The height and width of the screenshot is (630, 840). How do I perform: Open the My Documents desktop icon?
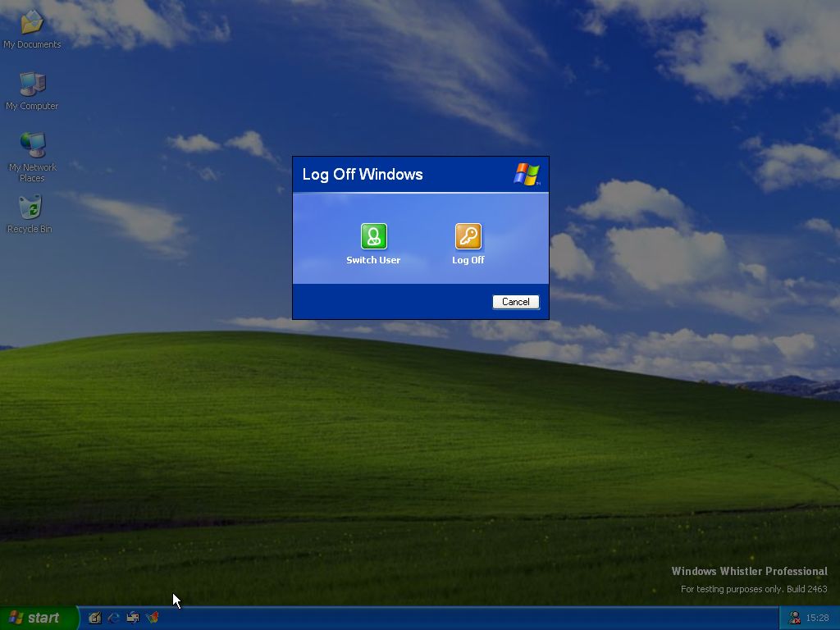pyautogui.click(x=32, y=23)
